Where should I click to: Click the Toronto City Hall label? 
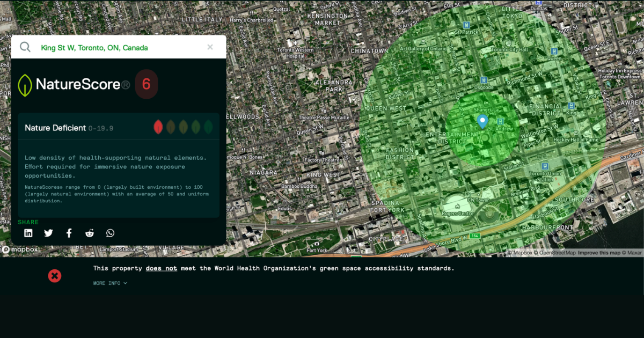click(510, 49)
